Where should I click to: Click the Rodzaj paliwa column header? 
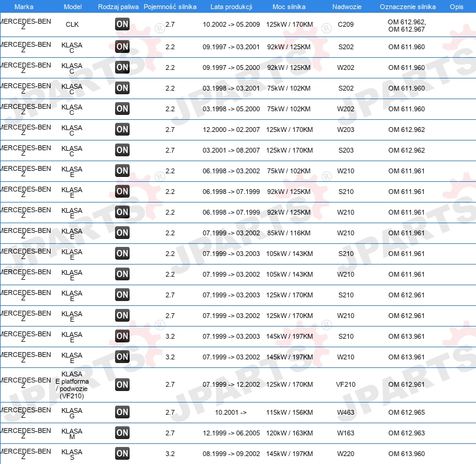118,7
